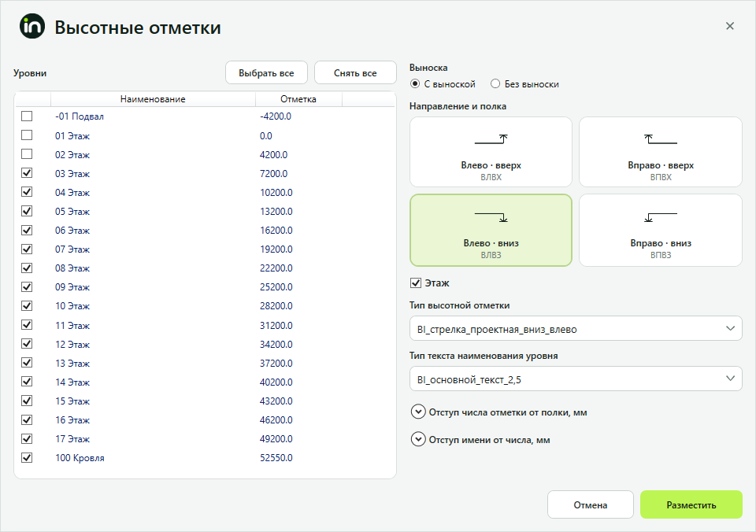Uncheck the '10 Этаж' level checkbox
The image size is (756, 532).
27,306
